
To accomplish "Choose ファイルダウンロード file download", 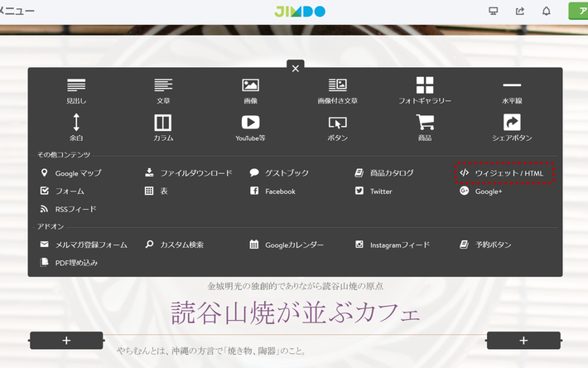I will coord(189,173).
